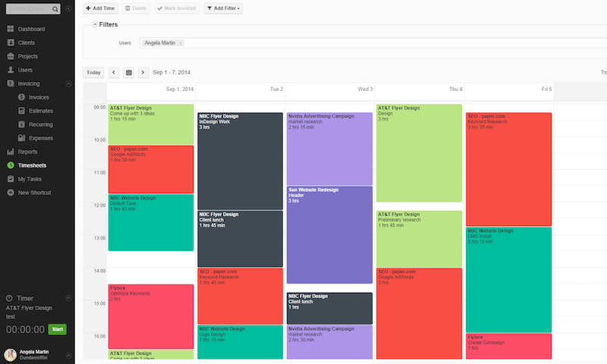Click the Projects briefcase icon
The height and width of the screenshot is (364, 607).
(x=11, y=56)
